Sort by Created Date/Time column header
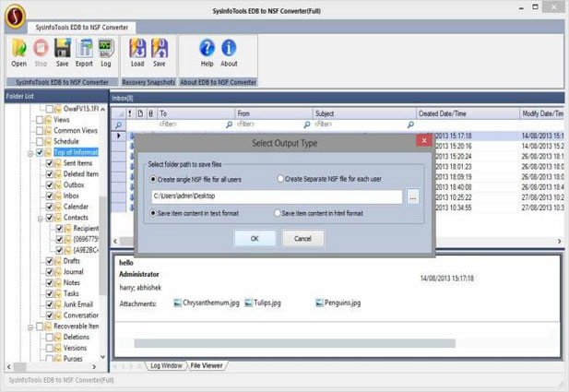569x392 pixels. tap(468, 113)
